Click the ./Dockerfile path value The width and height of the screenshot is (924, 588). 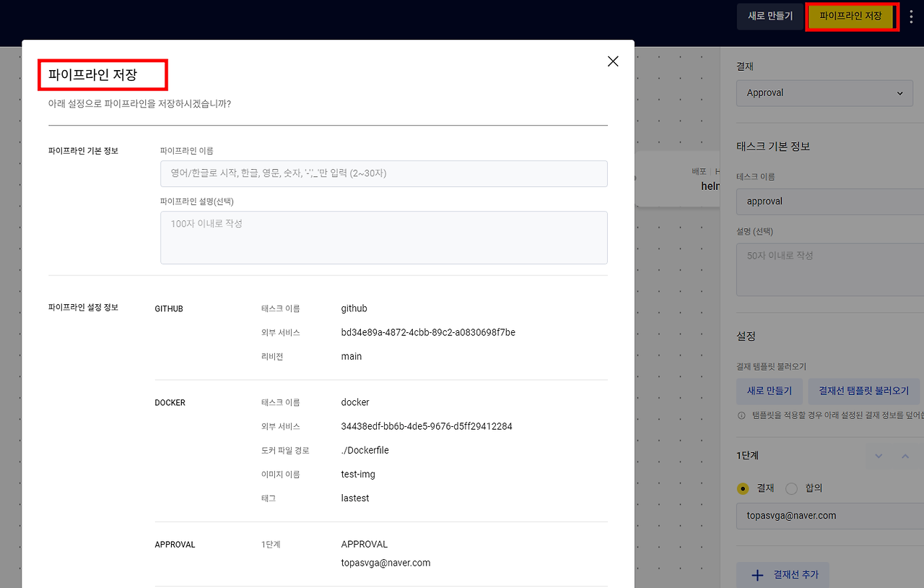365,450
